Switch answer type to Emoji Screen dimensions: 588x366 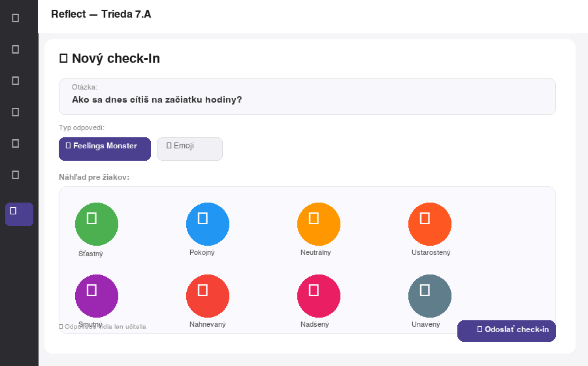click(189, 148)
